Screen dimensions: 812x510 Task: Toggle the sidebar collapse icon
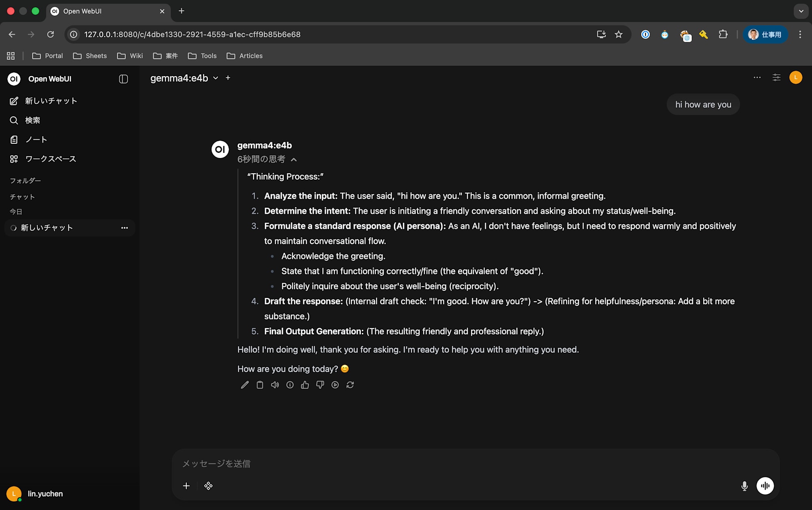(123, 79)
